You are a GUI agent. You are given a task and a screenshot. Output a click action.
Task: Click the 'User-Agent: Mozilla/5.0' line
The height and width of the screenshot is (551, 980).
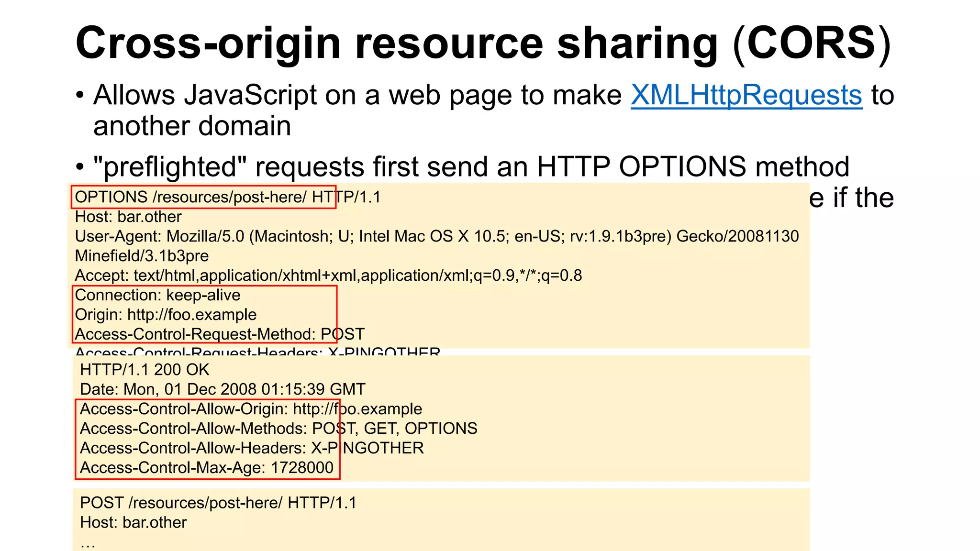point(437,236)
